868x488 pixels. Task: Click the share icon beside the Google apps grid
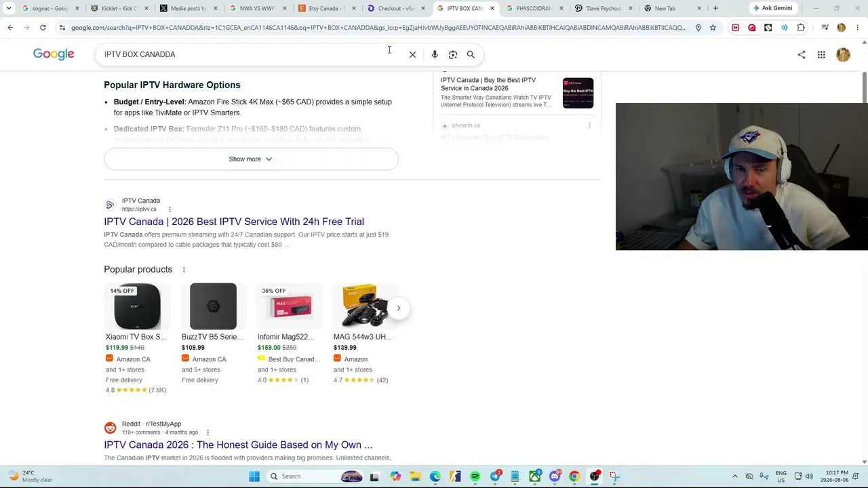(802, 54)
